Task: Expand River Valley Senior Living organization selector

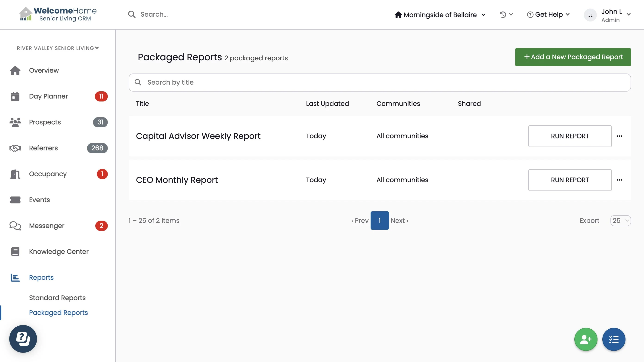Action: tap(58, 48)
